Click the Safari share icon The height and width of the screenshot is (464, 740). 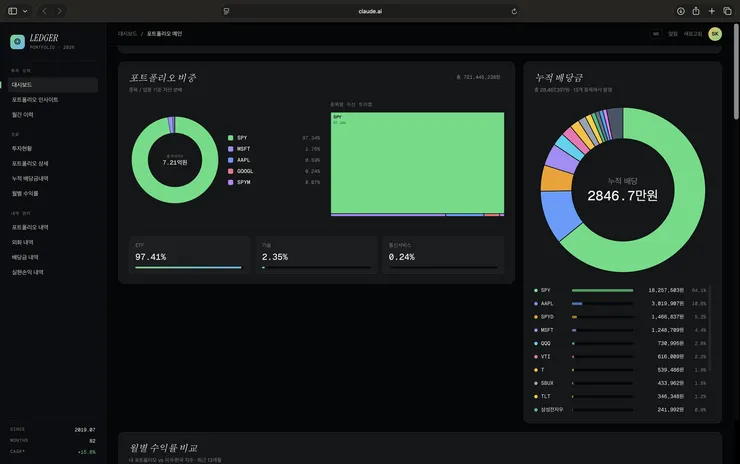coord(696,11)
